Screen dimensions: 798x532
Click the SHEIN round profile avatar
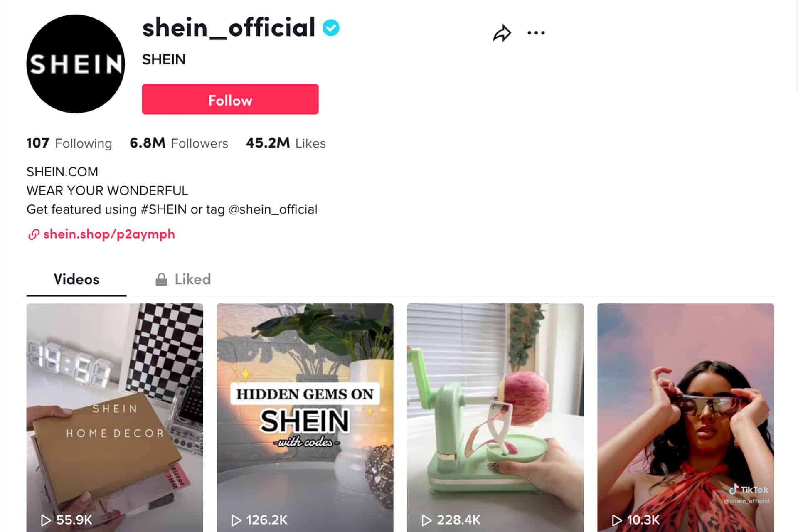[76, 64]
